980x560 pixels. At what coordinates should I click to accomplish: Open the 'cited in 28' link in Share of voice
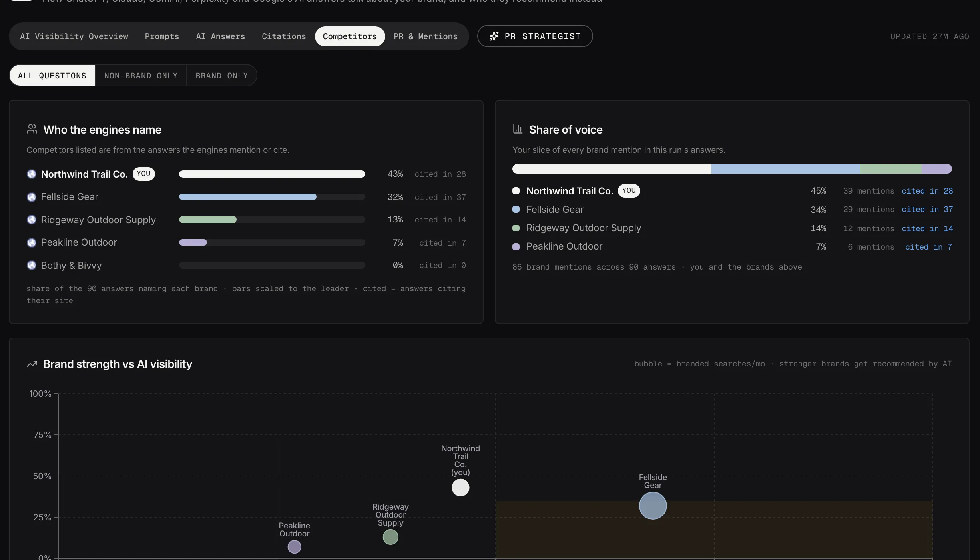point(927,191)
